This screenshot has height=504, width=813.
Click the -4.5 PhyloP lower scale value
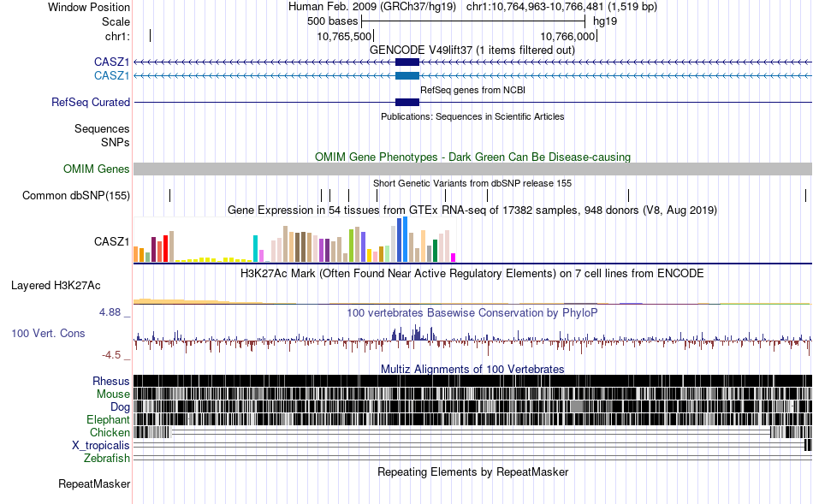pyautogui.click(x=111, y=355)
